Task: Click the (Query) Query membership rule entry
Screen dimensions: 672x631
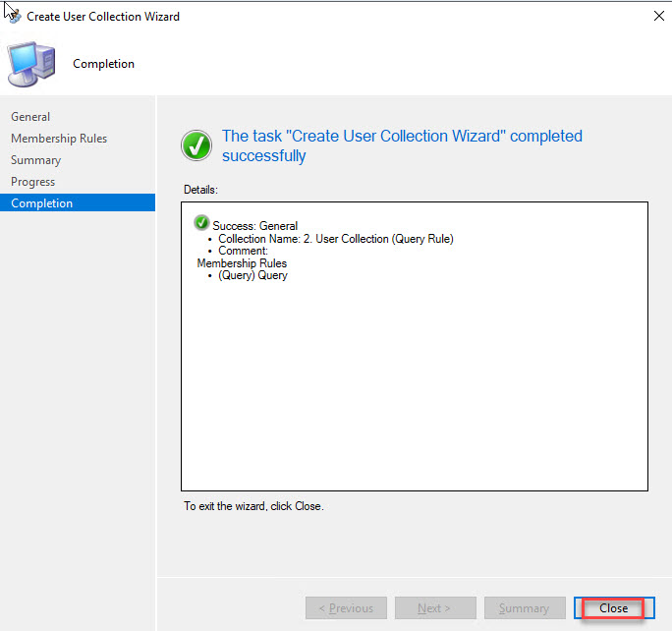Action: click(x=252, y=275)
